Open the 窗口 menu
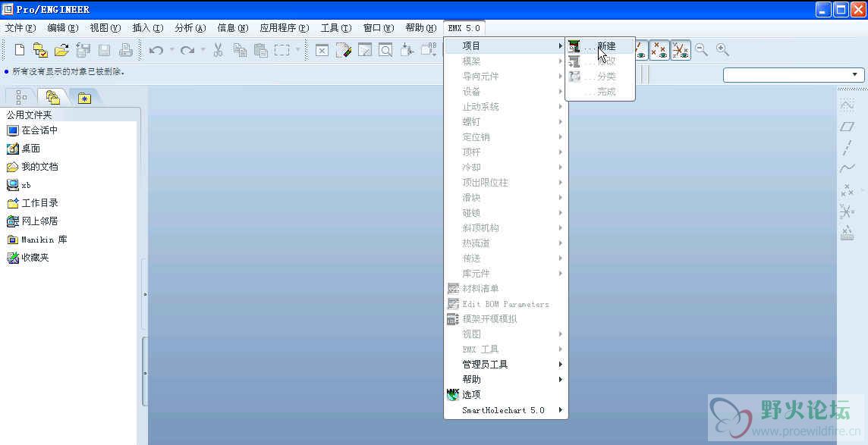Image resolution: width=868 pixels, height=445 pixels. [x=379, y=27]
